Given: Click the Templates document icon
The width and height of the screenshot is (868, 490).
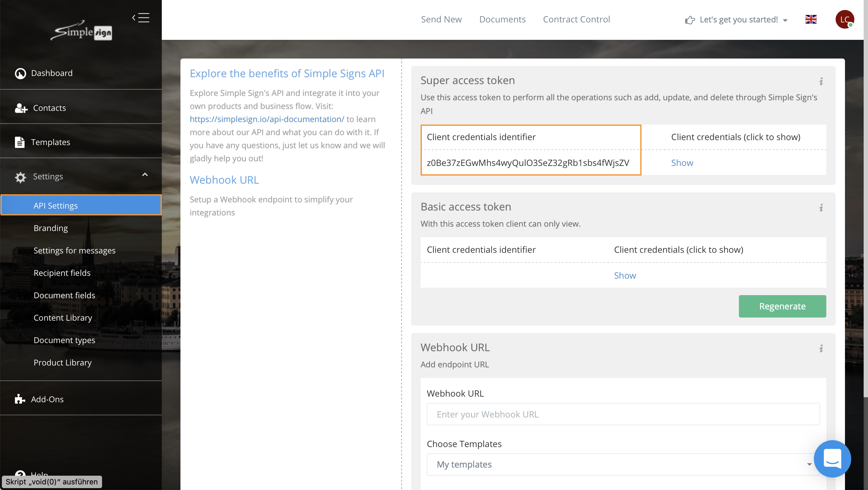Looking at the screenshot, I should [20, 142].
